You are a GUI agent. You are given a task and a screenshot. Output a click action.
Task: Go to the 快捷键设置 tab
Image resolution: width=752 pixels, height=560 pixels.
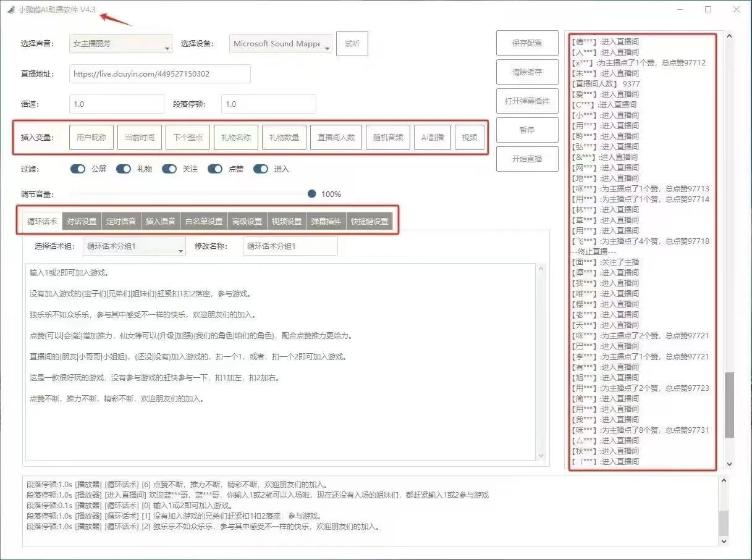[x=370, y=222]
